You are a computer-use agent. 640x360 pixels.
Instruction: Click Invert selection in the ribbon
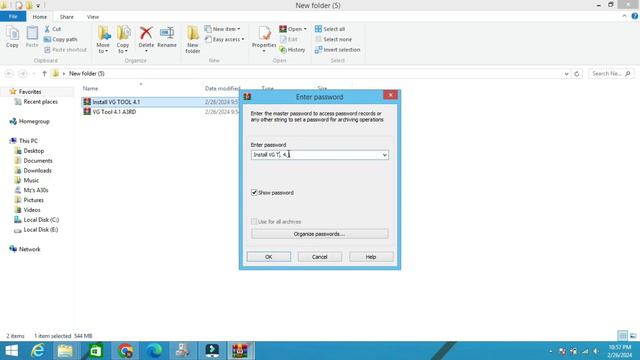coord(338,49)
